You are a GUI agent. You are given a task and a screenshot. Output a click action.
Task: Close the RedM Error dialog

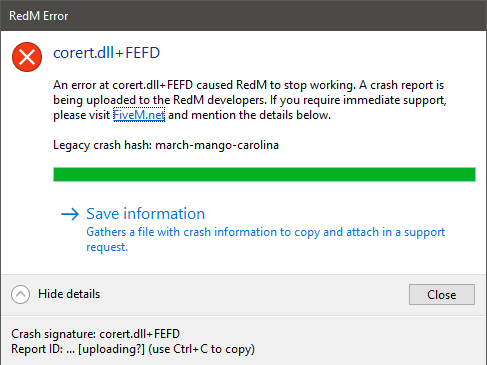442,295
